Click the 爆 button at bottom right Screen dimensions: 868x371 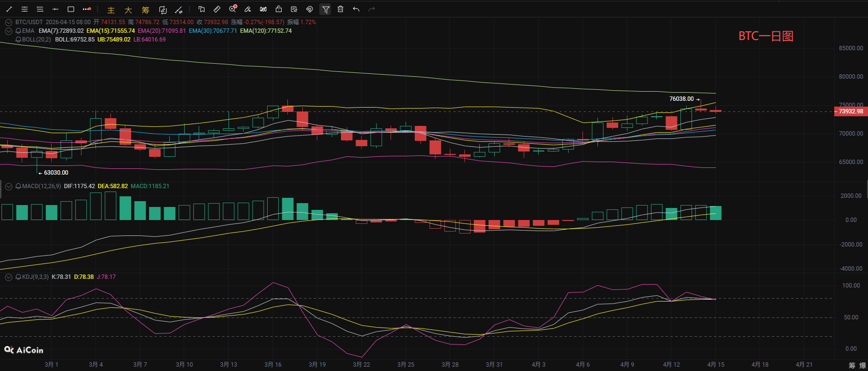tap(861, 365)
